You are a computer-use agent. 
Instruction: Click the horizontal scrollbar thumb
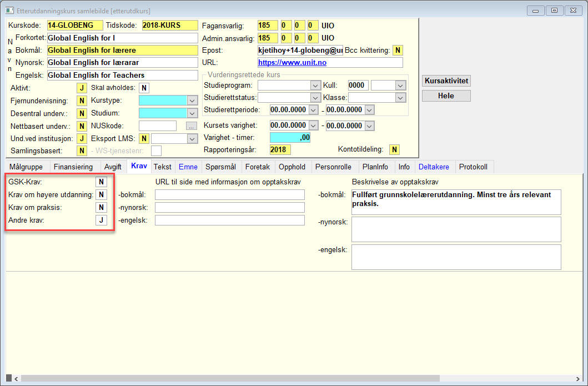pyautogui.click(x=230, y=378)
